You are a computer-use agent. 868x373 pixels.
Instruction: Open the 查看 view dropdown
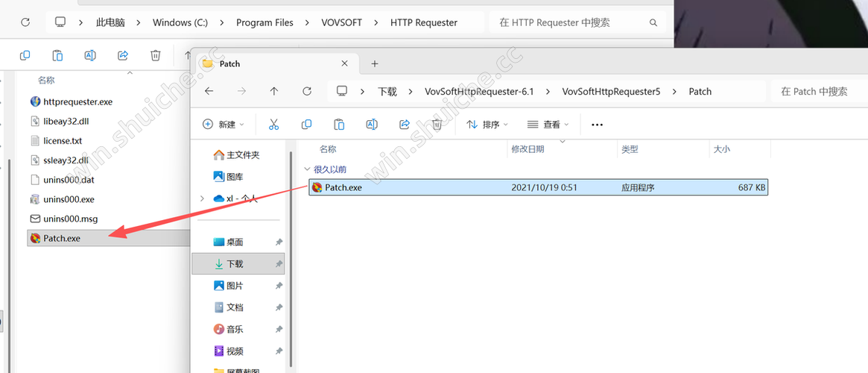point(548,125)
